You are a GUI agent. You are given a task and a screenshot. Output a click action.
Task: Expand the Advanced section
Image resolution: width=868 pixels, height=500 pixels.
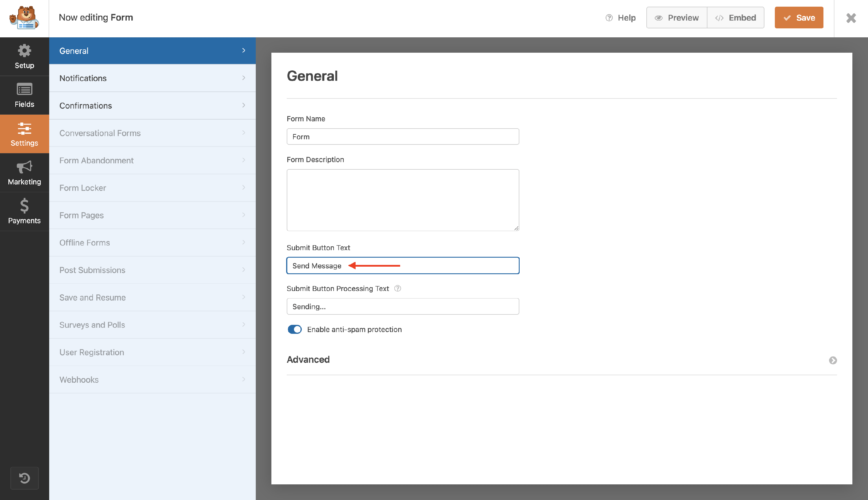click(833, 360)
